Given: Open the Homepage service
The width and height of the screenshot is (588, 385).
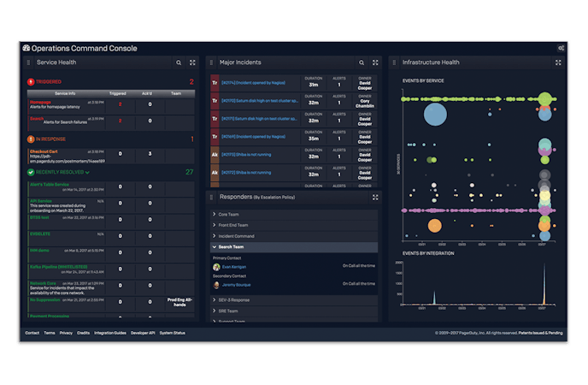Looking at the screenshot, I should pyautogui.click(x=40, y=103).
